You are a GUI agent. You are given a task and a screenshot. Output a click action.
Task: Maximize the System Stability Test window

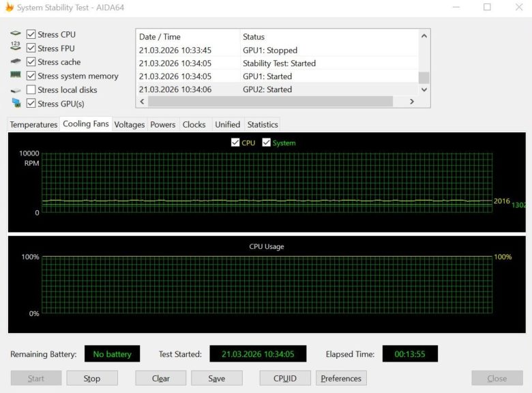pos(487,7)
